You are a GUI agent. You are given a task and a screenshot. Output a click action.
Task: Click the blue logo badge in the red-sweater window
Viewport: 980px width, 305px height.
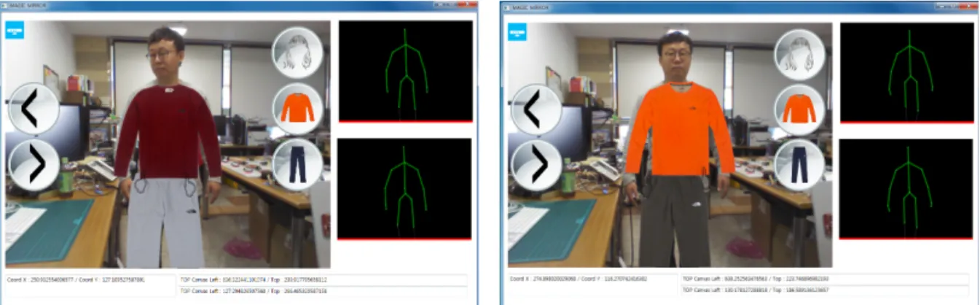tap(15, 30)
